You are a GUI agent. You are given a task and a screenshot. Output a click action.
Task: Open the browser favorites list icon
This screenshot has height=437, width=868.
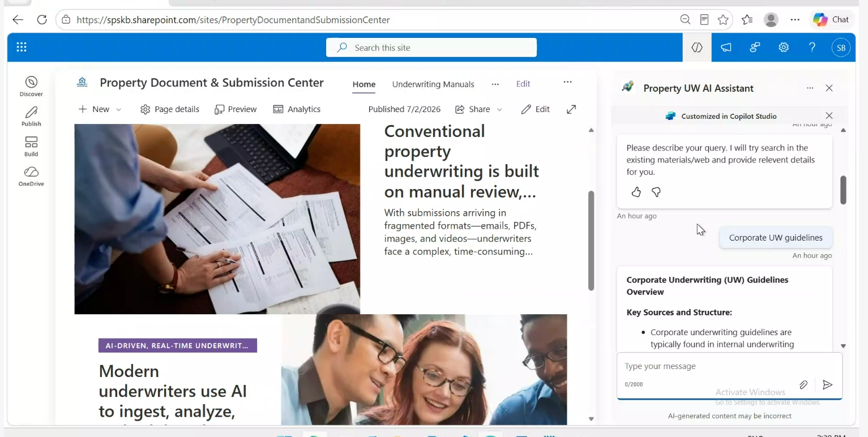(x=747, y=20)
